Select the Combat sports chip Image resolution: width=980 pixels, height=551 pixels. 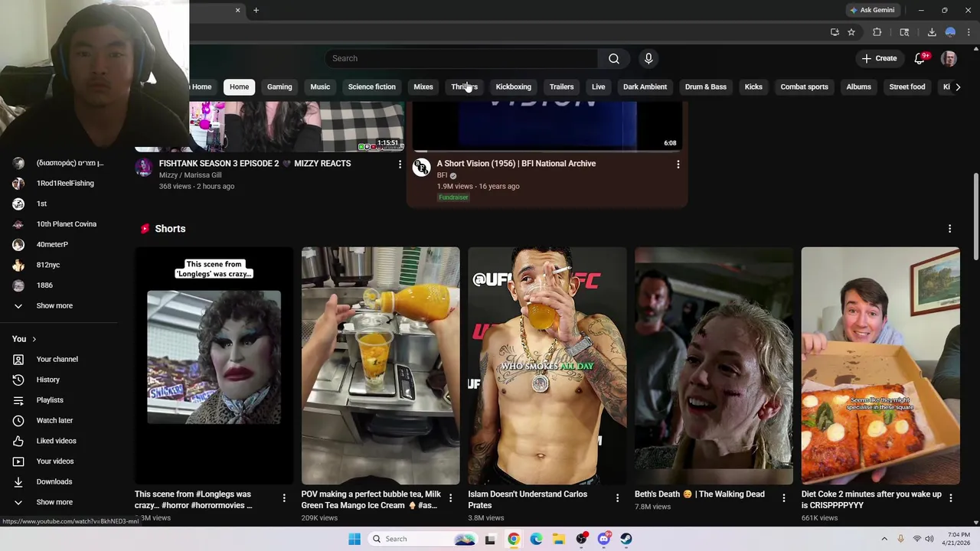coord(804,86)
